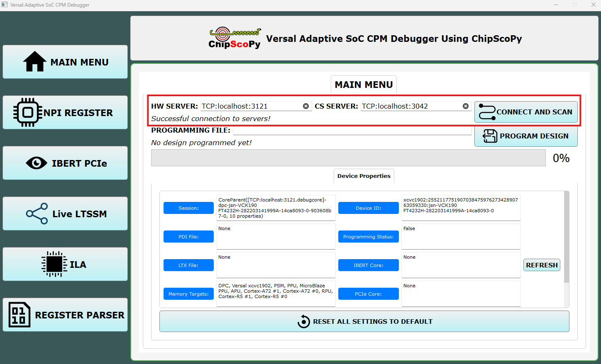601x364 pixels.
Task: Click the LTX File: label button
Action: point(188,265)
